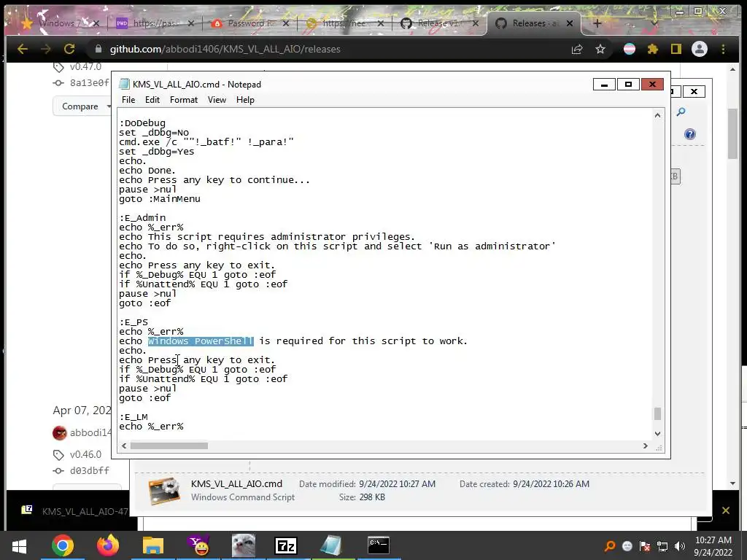Open Yahoo Messenger taskbar icon
The height and width of the screenshot is (560, 747).
198,545
